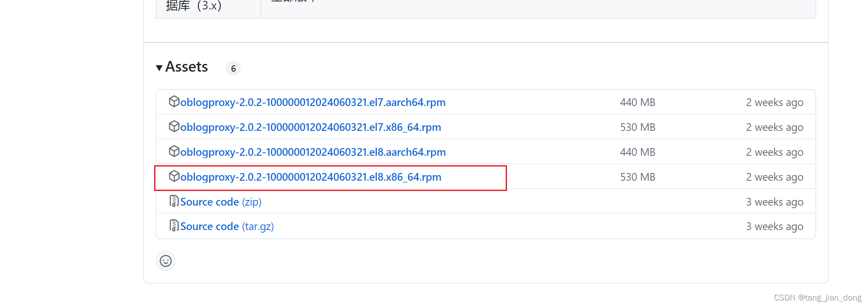
Task: Download oblogproxy el7.x86_64.rpm file
Action: [310, 127]
